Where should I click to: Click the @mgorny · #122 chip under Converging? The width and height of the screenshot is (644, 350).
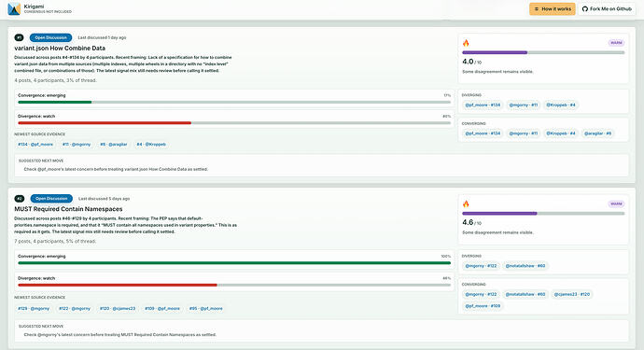(481, 295)
